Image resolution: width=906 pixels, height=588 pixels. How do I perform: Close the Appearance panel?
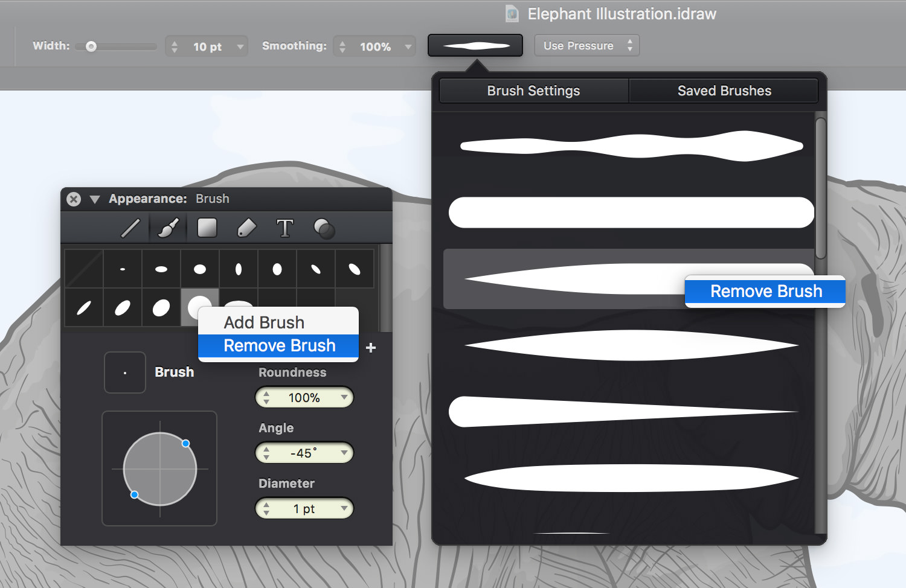74,199
